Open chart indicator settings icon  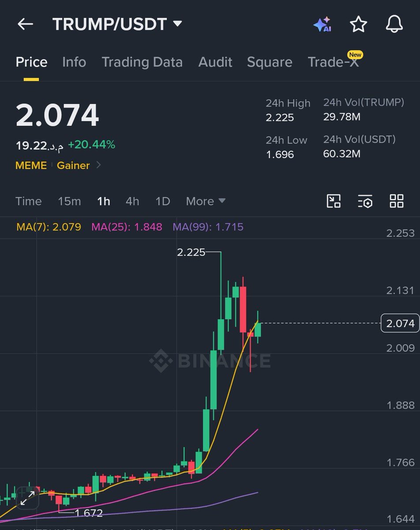[x=365, y=201]
